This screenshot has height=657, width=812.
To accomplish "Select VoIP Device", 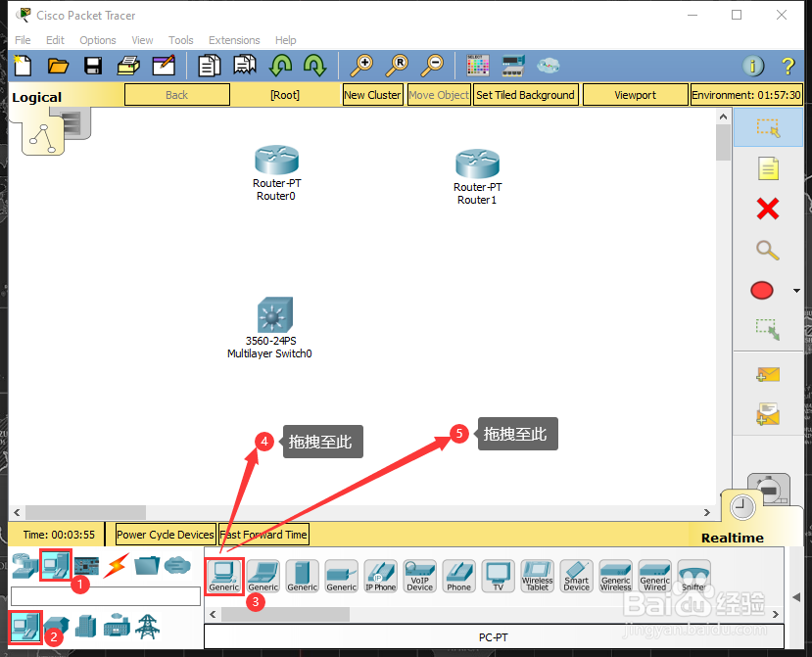I will [x=420, y=576].
